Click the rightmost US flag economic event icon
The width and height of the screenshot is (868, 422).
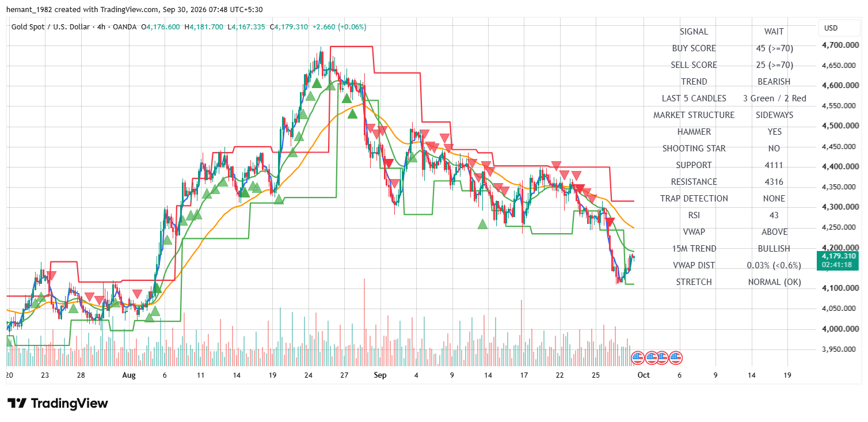tap(676, 358)
